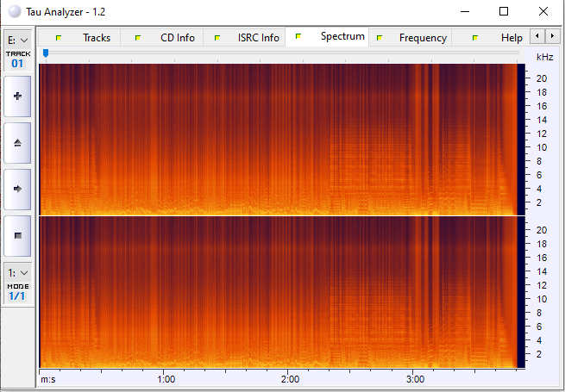Screen dimensions: 565x392
Task: Click the yellow flag icon on CD Info tab
Action: [x=138, y=38]
